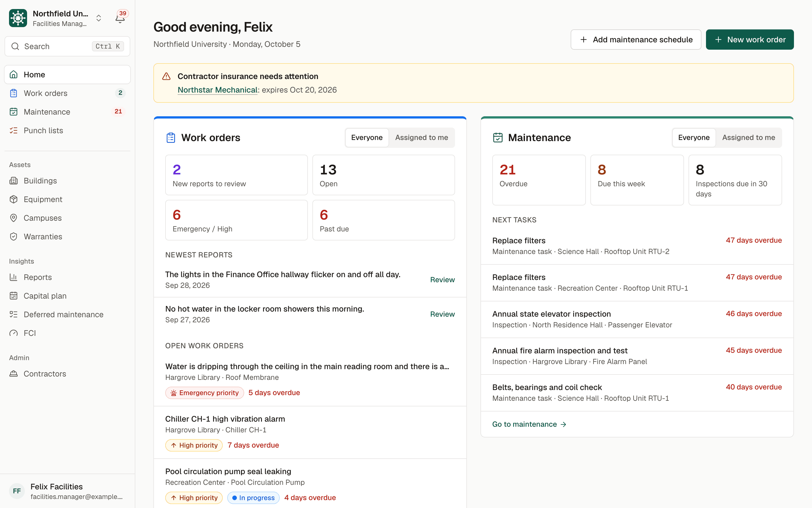This screenshot has height=508, width=812.
Task: Open the Past due stat card
Action: coord(383,220)
